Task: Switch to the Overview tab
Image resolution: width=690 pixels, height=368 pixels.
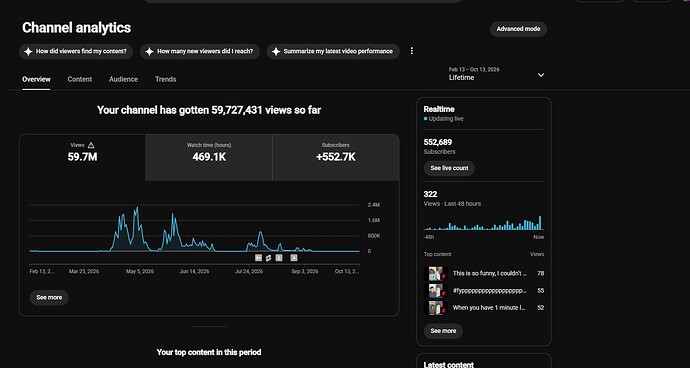Action: [36, 79]
